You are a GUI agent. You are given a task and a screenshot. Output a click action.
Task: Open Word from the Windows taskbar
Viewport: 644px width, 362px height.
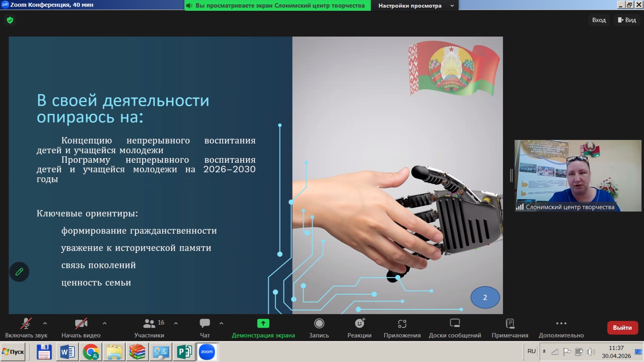click(x=67, y=352)
